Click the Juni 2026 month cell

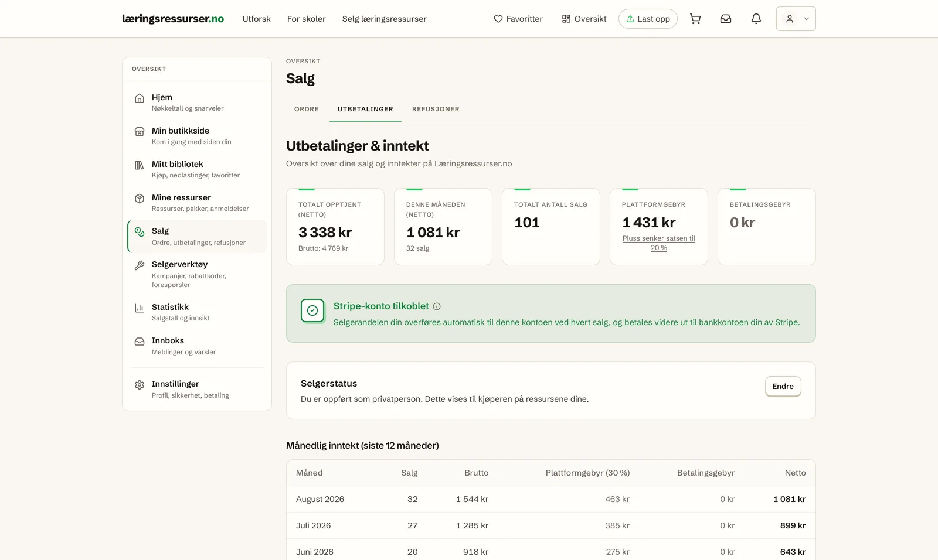click(x=315, y=552)
